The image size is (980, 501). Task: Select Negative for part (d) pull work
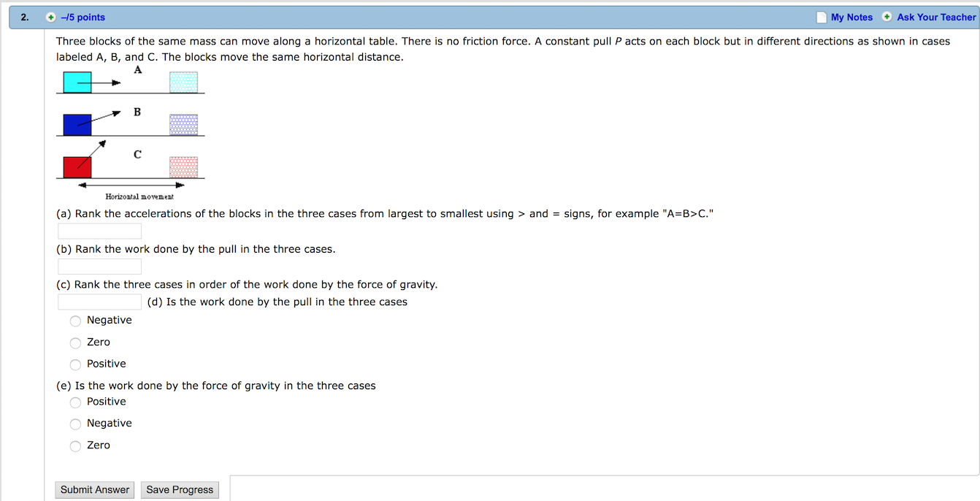coord(76,321)
